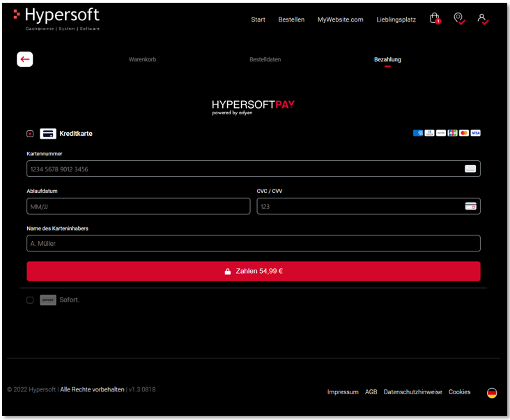Open the user account icon

[483, 19]
